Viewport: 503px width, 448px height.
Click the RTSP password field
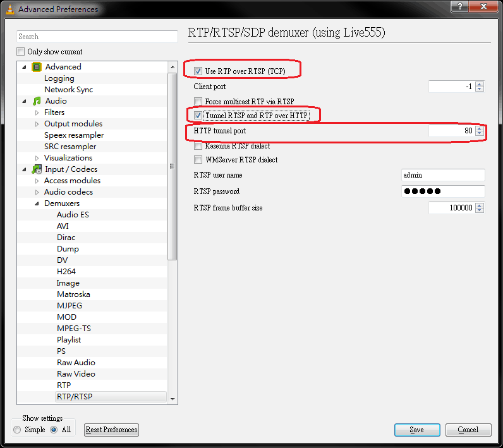click(x=443, y=191)
